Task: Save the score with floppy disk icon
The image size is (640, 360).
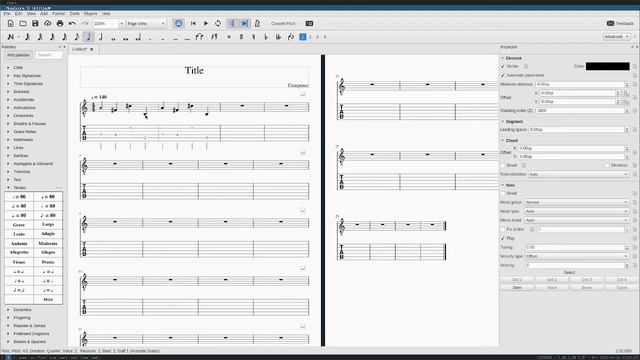Action: [35, 24]
